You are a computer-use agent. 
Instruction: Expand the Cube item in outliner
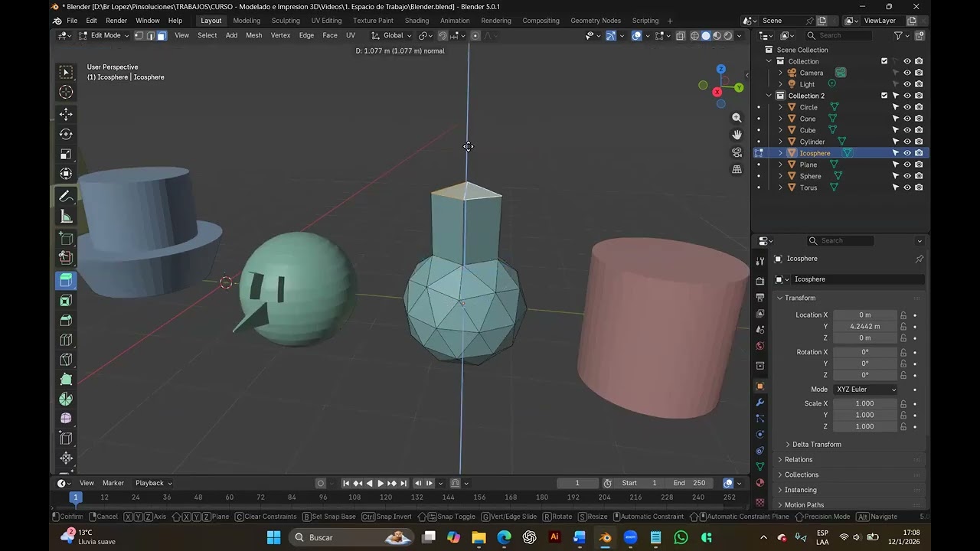click(x=780, y=130)
